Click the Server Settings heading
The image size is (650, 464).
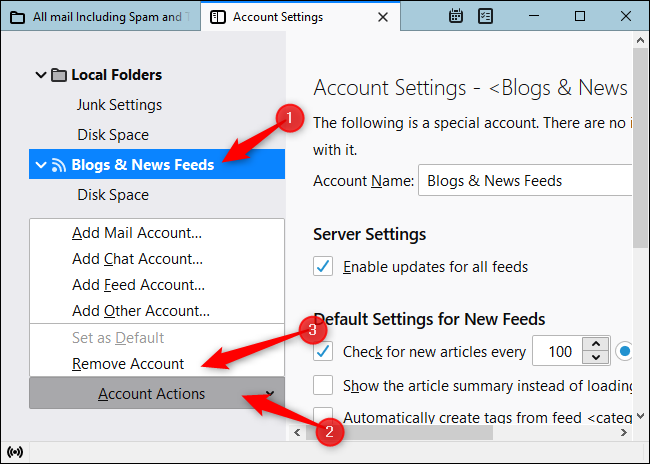[x=369, y=234]
